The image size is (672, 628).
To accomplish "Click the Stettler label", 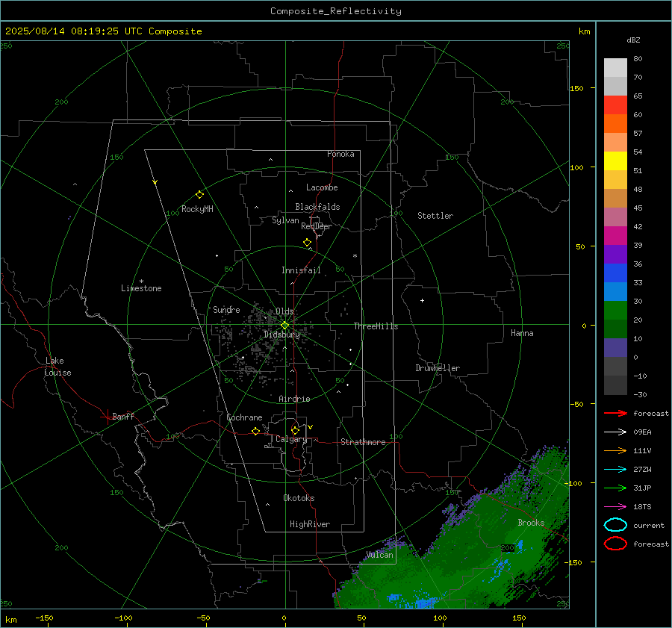I will coord(435,216).
